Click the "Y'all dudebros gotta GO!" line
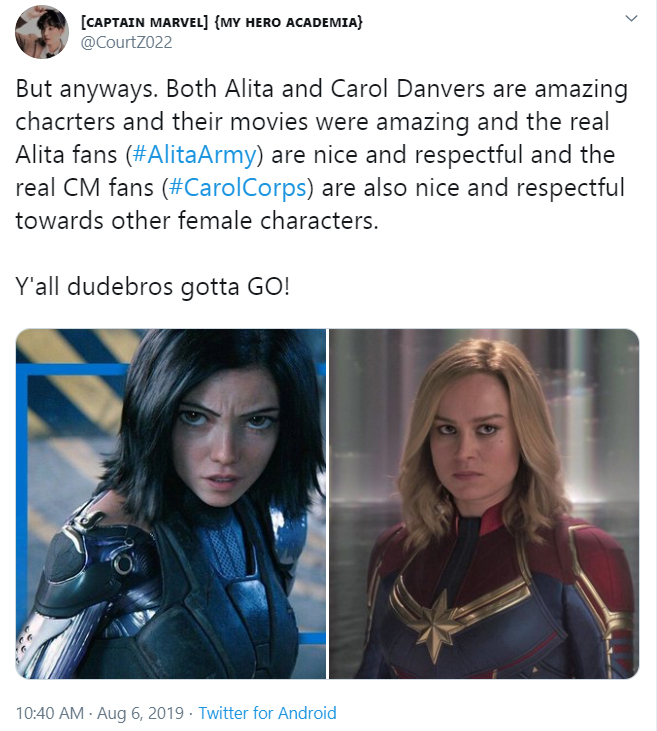The height and width of the screenshot is (731, 657). (152, 286)
